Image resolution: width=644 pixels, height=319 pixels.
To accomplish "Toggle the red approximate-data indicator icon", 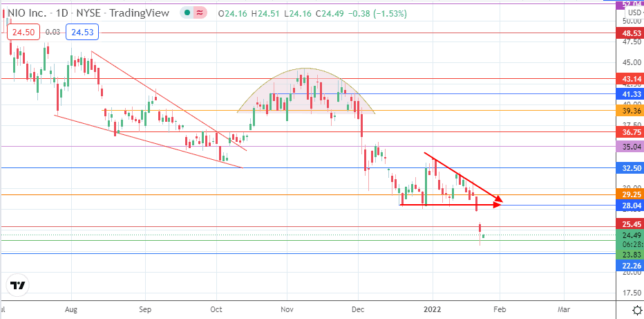I will point(200,12).
